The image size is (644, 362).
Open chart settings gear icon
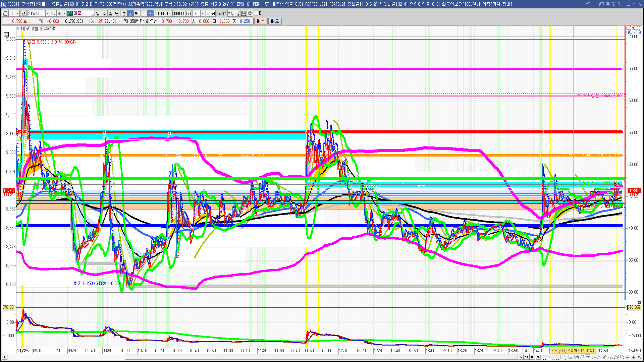click(x=250, y=13)
